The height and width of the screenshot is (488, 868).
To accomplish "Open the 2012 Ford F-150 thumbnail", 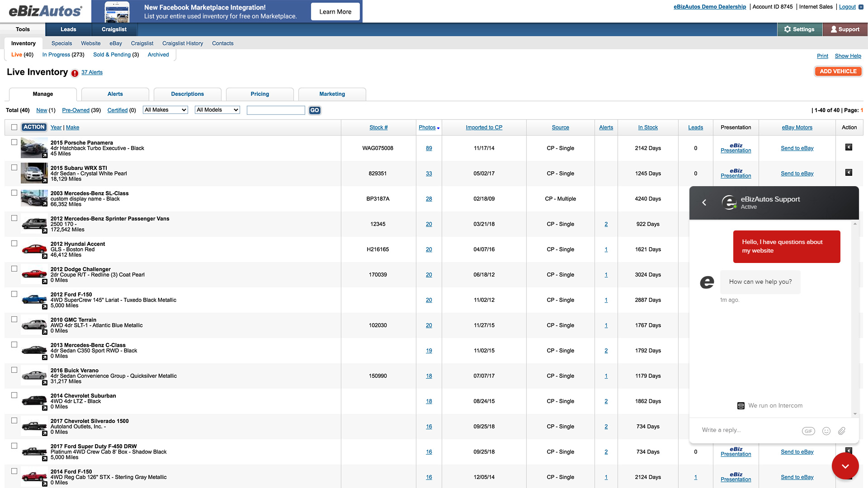I will pyautogui.click(x=34, y=300).
